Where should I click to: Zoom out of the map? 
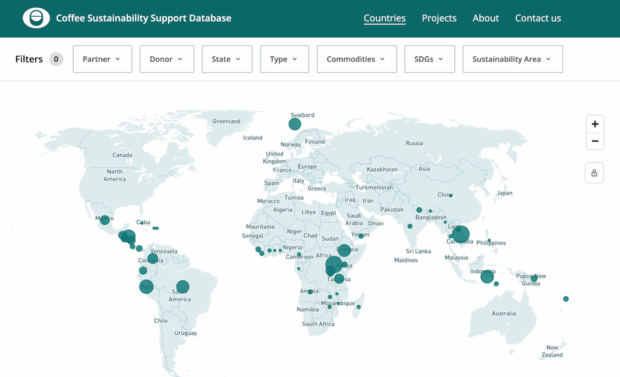(595, 141)
